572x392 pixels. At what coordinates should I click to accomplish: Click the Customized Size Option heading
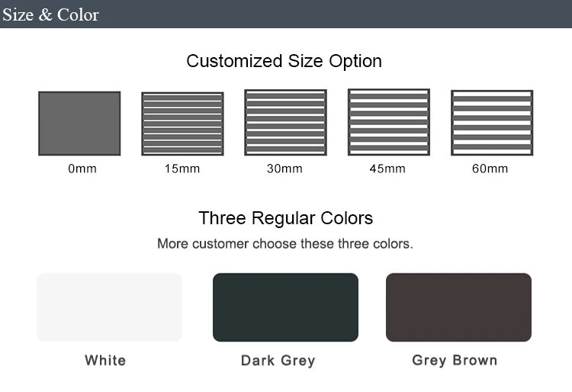tap(284, 61)
